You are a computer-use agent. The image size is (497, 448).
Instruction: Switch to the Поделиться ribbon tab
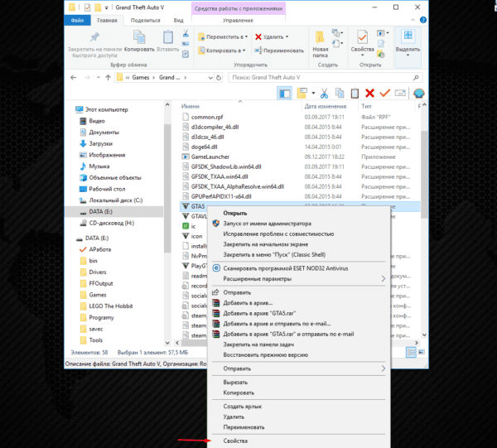(x=145, y=20)
